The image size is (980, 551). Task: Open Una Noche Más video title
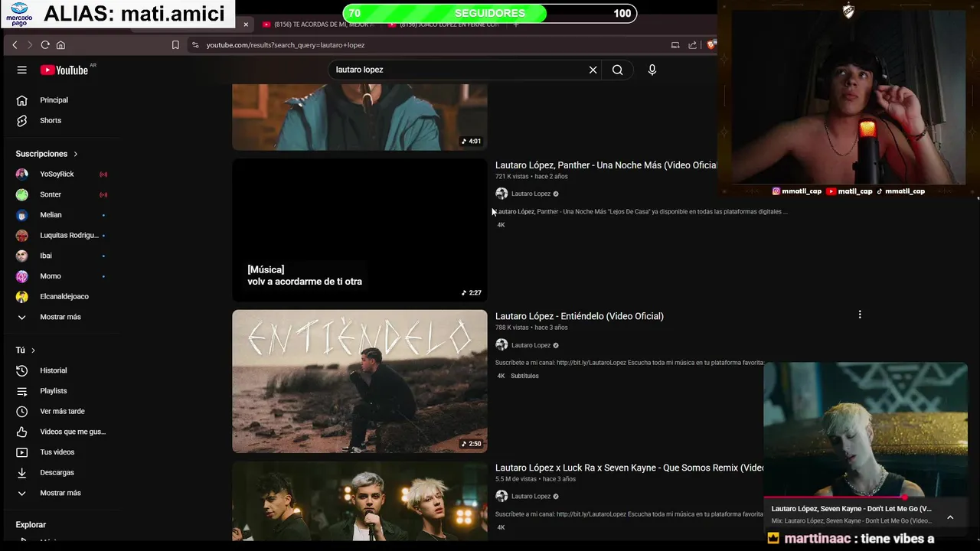pyautogui.click(x=606, y=165)
